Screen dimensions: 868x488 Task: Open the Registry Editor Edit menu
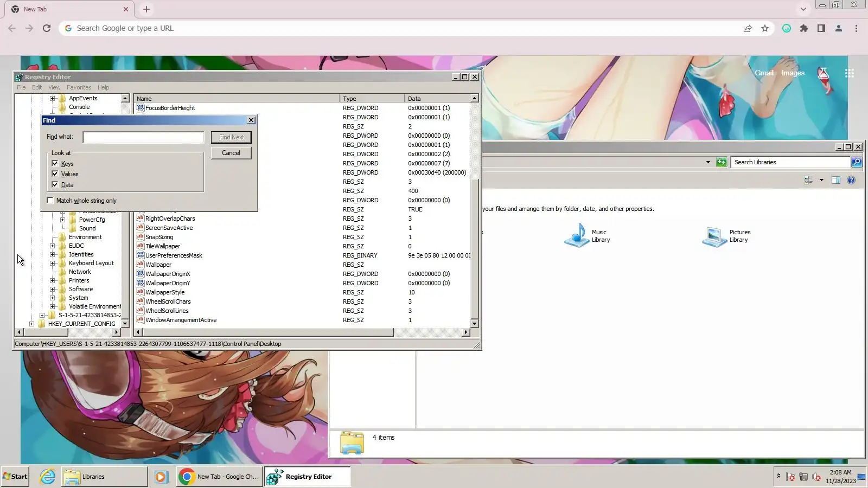(37, 87)
